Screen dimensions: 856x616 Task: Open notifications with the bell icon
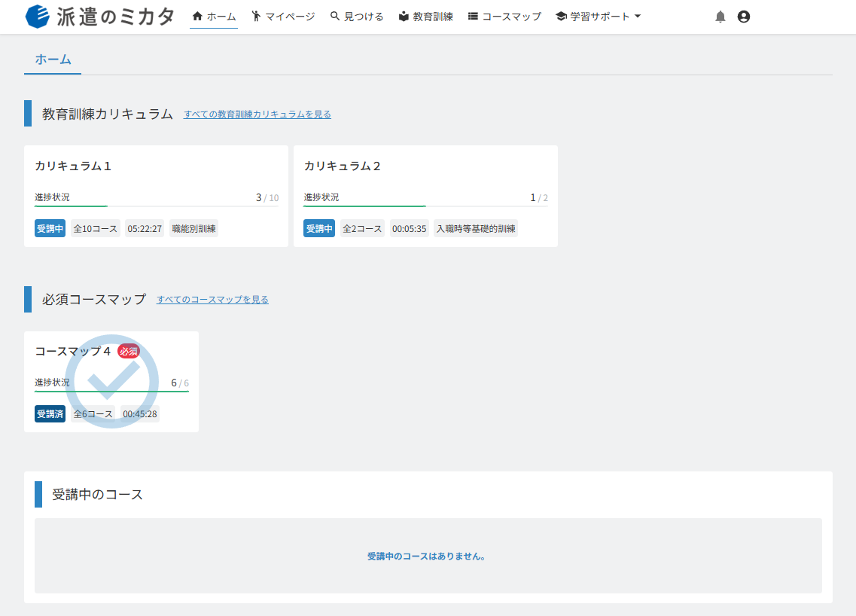point(720,17)
